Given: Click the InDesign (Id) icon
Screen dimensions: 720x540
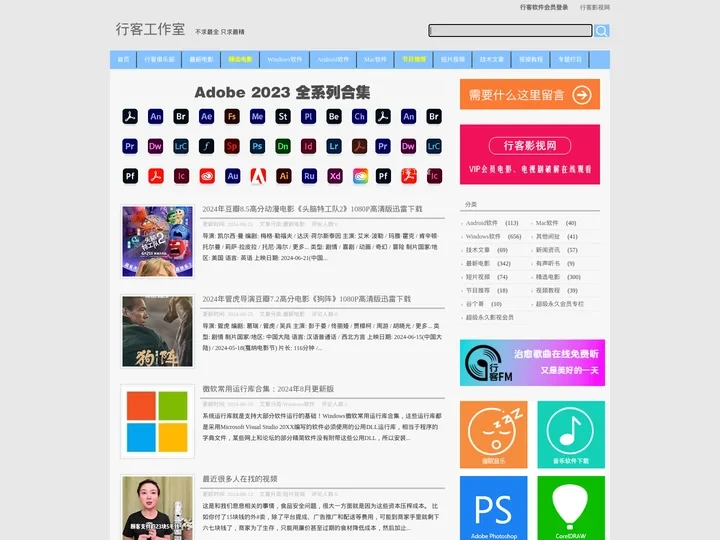Looking at the screenshot, I should (x=309, y=146).
